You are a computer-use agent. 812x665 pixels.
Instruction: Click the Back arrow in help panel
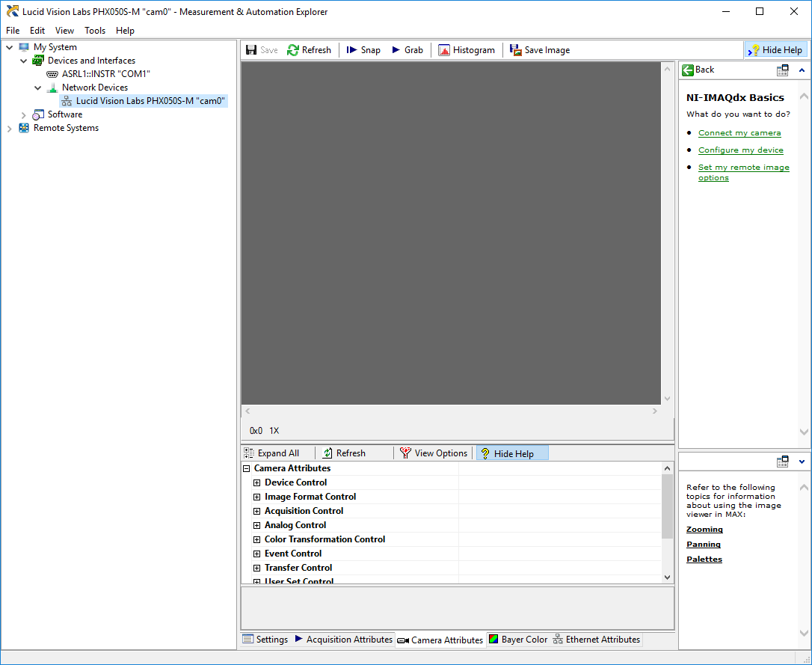tap(689, 70)
